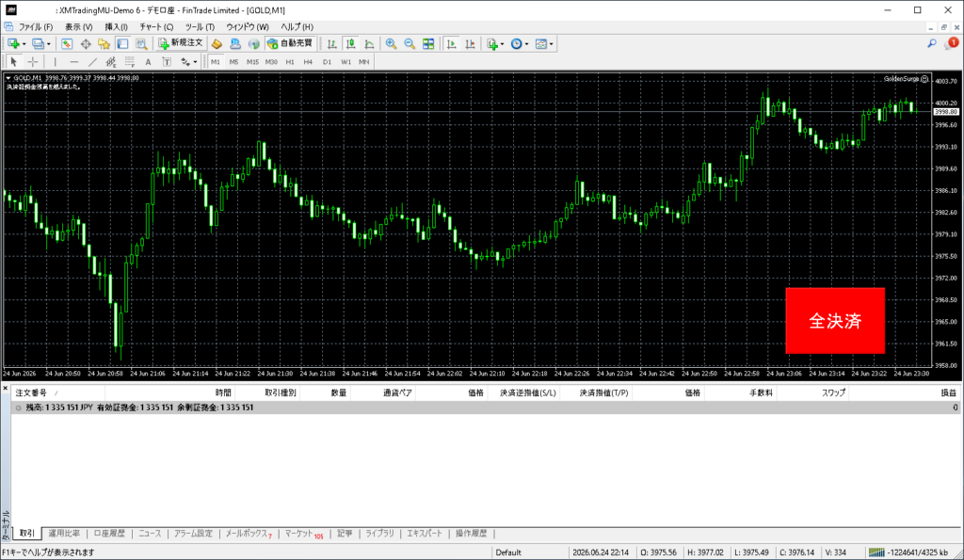Switch to the メールボックス tab
The height and width of the screenshot is (560, 964).
pyautogui.click(x=248, y=534)
